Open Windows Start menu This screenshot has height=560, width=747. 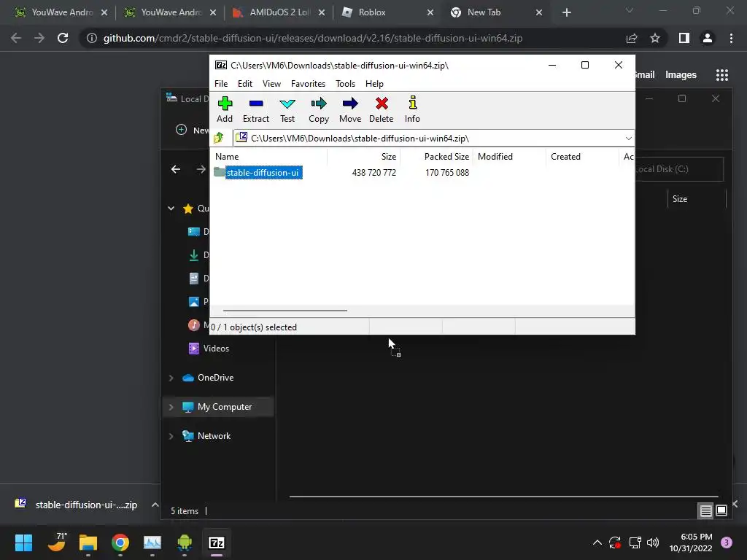(x=23, y=542)
